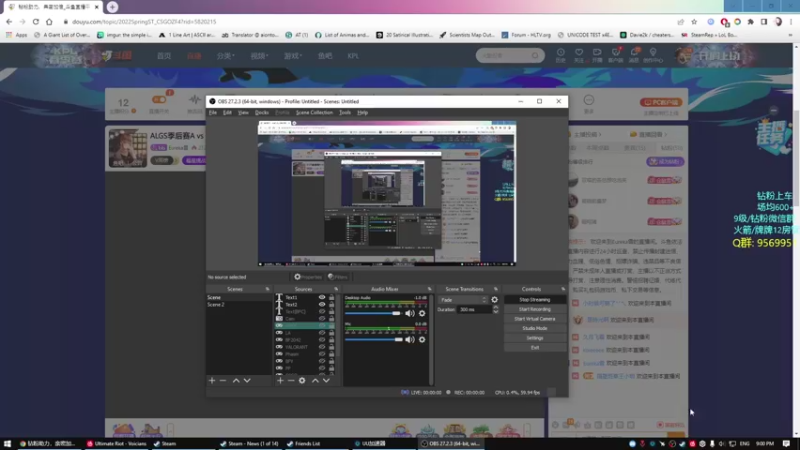This screenshot has width=800, height=450.
Task: Move the source up in the Sources panel
Action: tap(315, 381)
